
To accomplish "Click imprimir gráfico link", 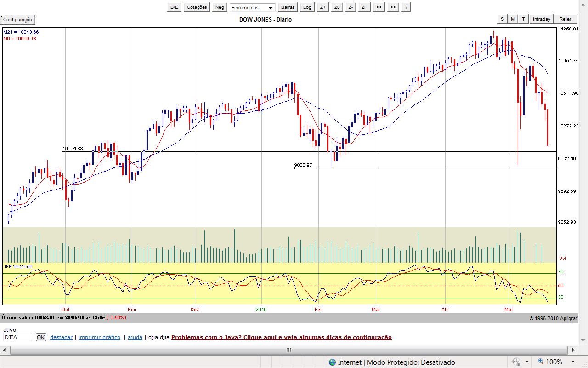I will pos(99,337).
